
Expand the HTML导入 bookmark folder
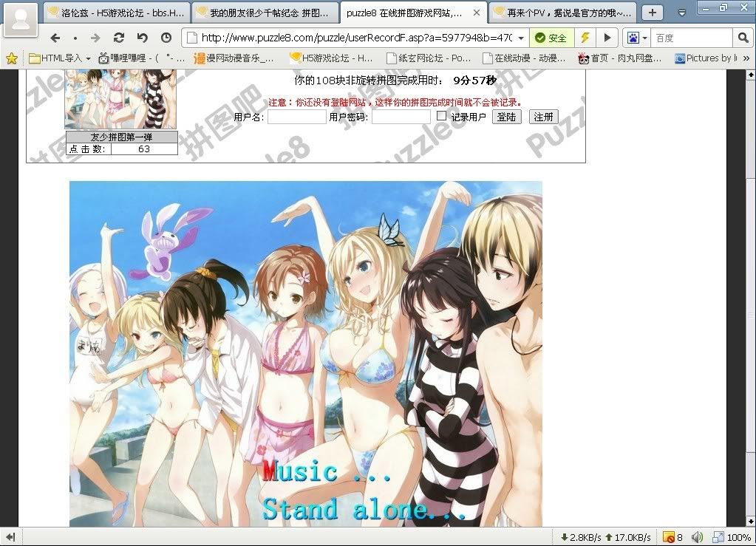pos(60,58)
